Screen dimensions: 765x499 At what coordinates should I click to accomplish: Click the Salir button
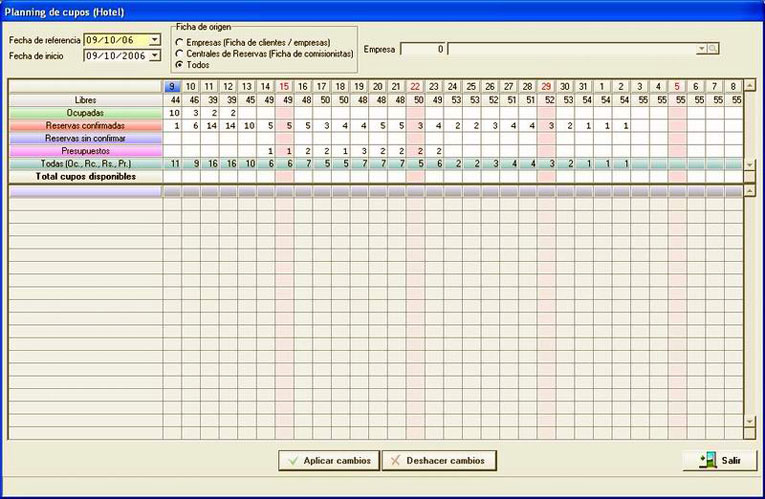coord(720,460)
